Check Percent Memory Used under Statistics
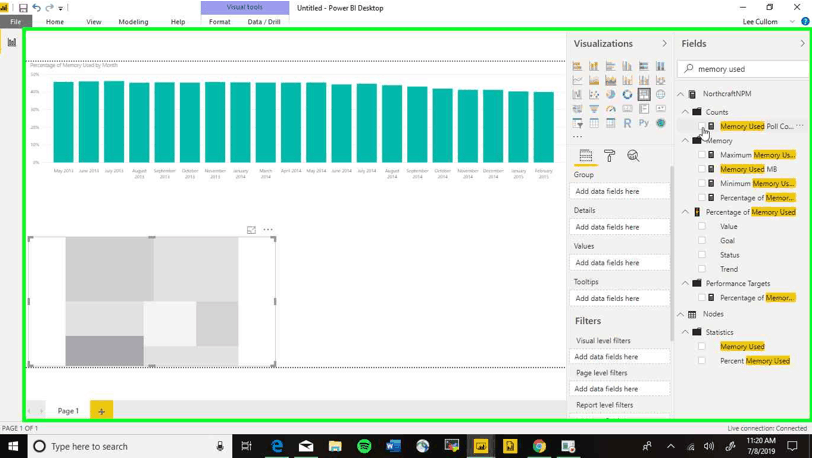Image resolution: width=814 pixels, height=459 pixels. (702, 360)
